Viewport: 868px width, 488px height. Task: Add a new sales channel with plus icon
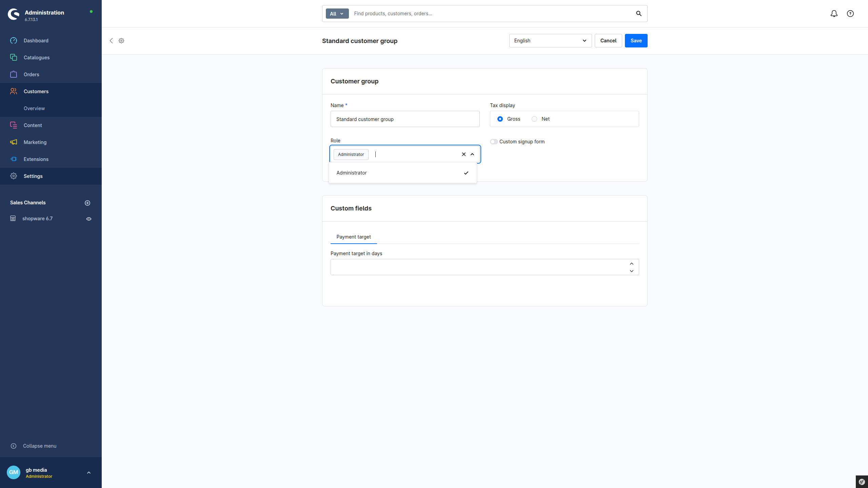point(87,203)
